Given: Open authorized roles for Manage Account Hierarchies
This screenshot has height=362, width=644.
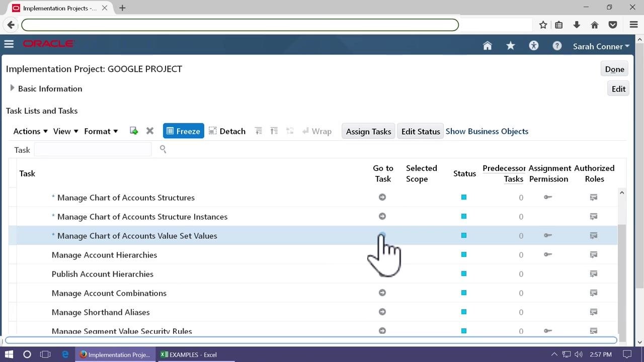Looking at the screenshot, I should tap(594, 254).
